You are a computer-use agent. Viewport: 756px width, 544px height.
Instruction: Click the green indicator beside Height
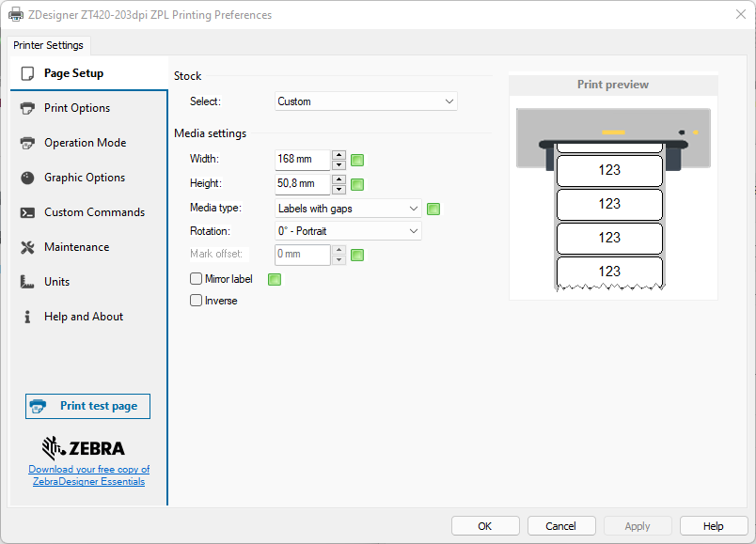[357, 184]
